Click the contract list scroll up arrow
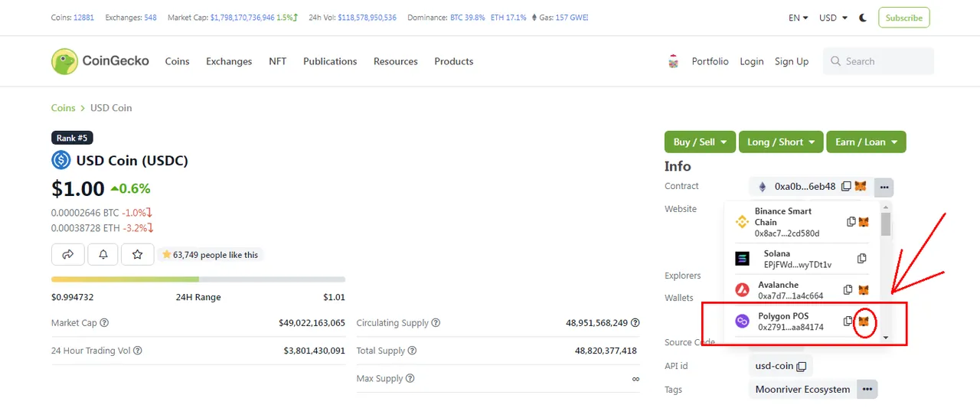This screenshot has width=980, height=408. 886,207
